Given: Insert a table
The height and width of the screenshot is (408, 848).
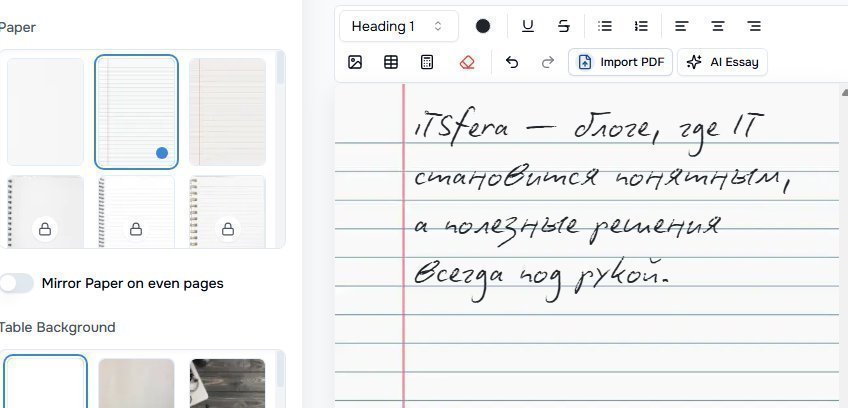Looking at the screenshot, I should coord(391,62).
